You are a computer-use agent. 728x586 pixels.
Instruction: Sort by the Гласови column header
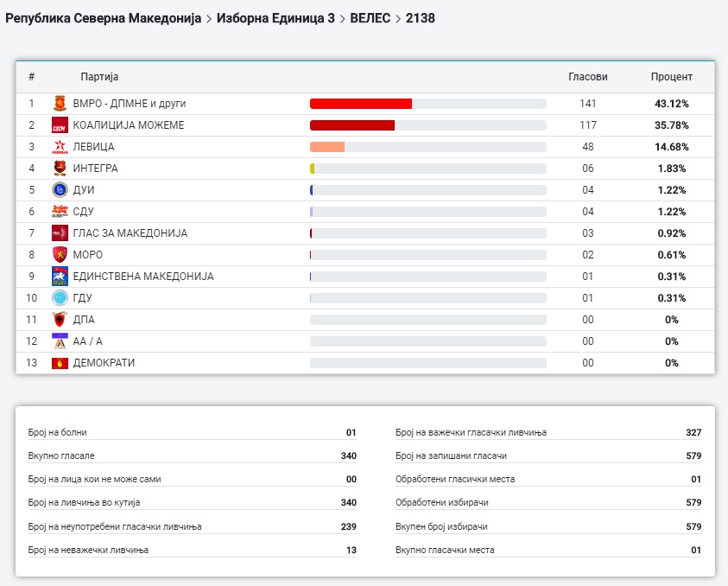click(x=587, y=77)
